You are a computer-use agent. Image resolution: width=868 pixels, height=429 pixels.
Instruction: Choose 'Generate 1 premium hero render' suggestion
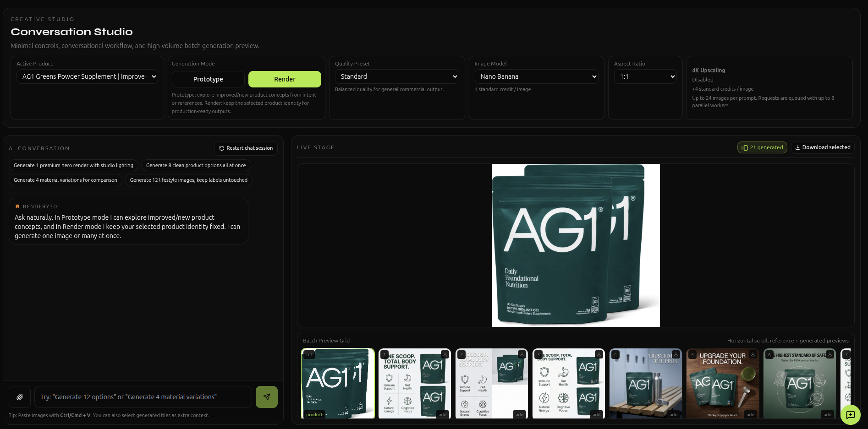click(x=73, y=165)
